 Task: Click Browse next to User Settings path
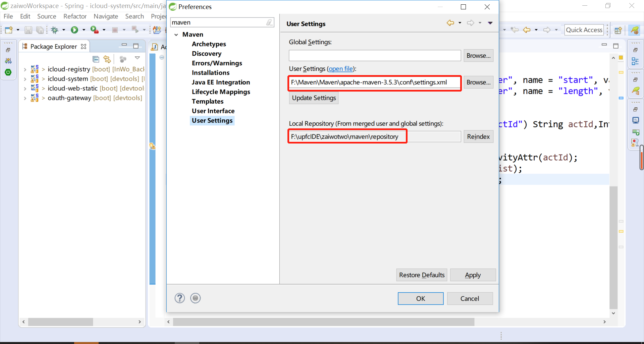pyautogui.click(x=478, y=82)
